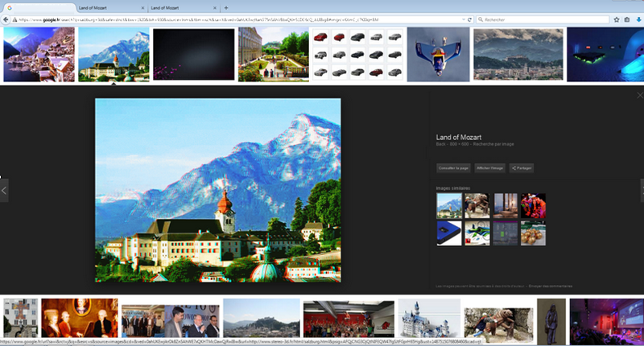
Task: Switch to the Google search tab
Action: (39, 8)
